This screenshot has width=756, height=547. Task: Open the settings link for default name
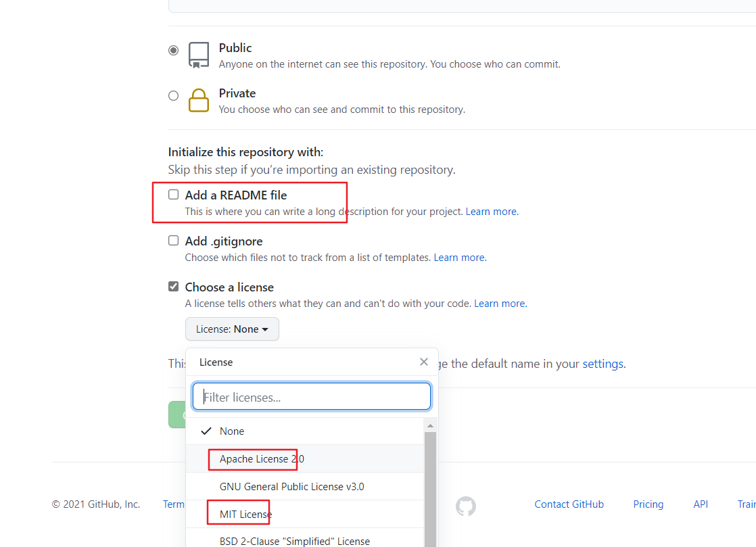603,364
